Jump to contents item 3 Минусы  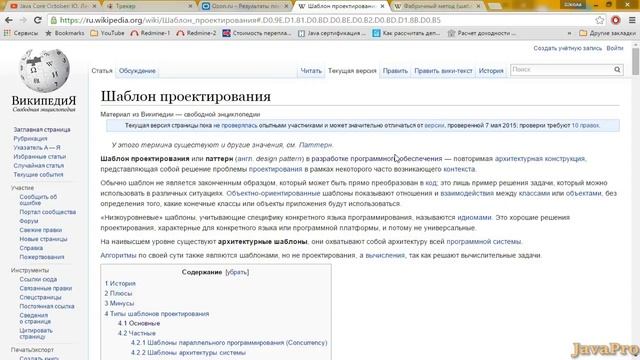pyautogui.click(x=119, y=303)
